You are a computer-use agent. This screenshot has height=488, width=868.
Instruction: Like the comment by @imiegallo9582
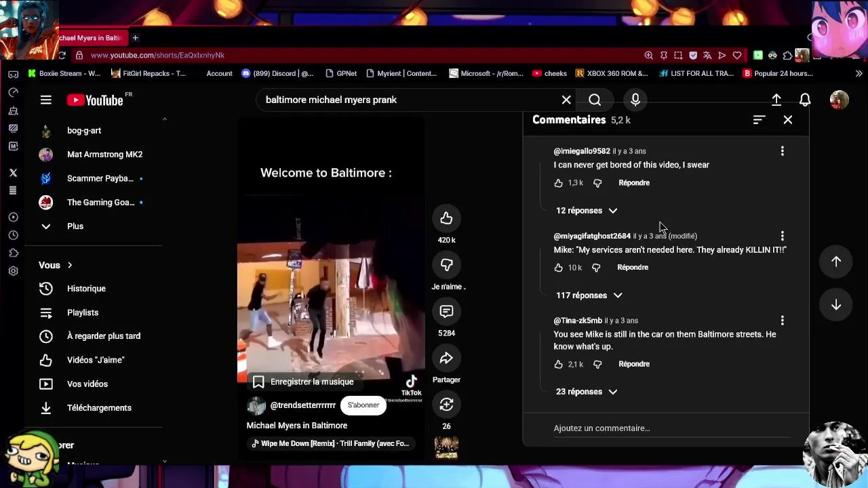(558, 183)
